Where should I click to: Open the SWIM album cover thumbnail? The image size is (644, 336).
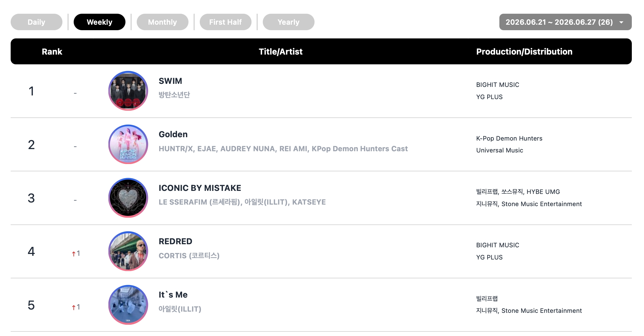click(x=128, y=91)
